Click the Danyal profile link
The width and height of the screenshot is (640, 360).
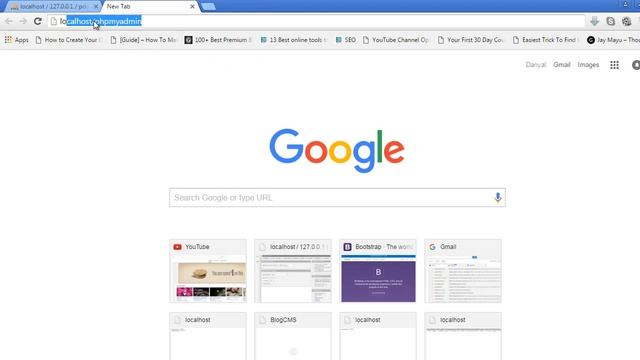coord(536,65)
